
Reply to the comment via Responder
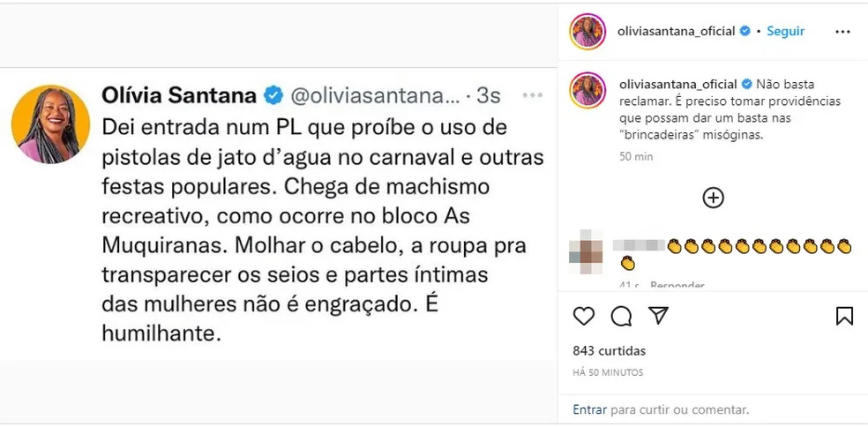pos(677,285)
